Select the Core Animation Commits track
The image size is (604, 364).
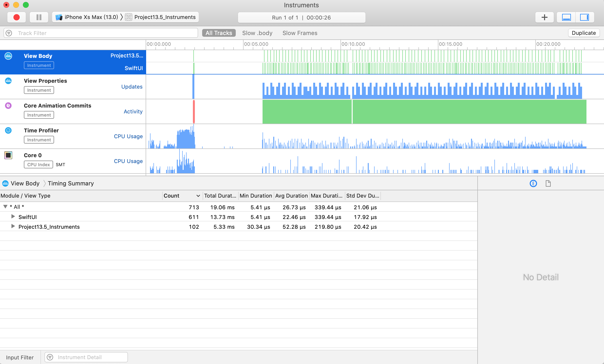point(58,106)
